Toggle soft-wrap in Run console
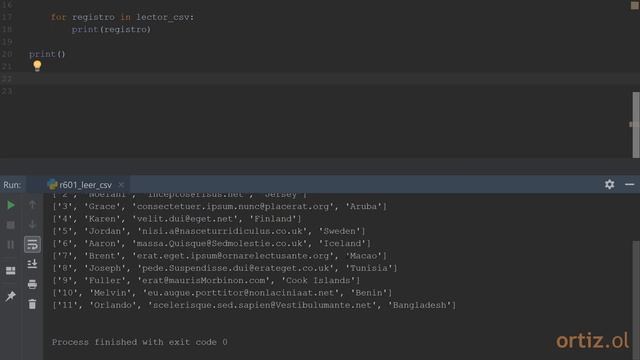Viewport: 640px width, 360px height. (x=32, y=244)
